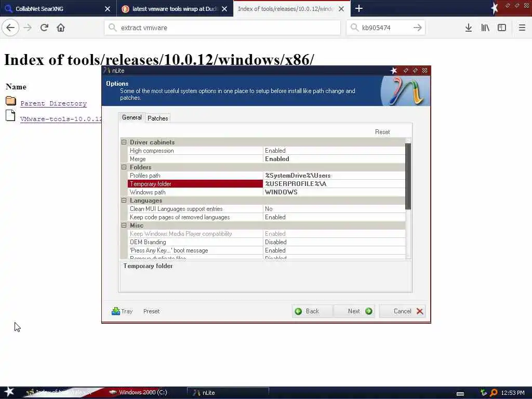
Task: Click the Preset button
Action: click(151, 311)
